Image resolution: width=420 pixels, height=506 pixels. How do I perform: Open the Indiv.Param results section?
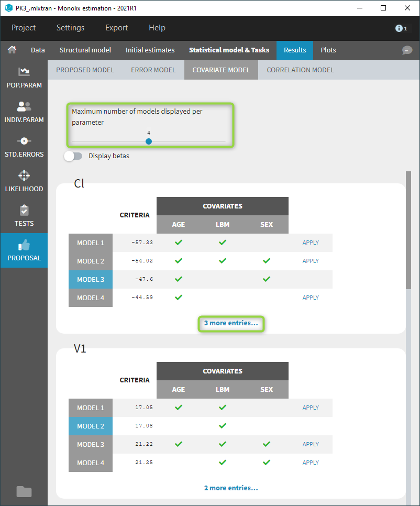coord(24,111)
